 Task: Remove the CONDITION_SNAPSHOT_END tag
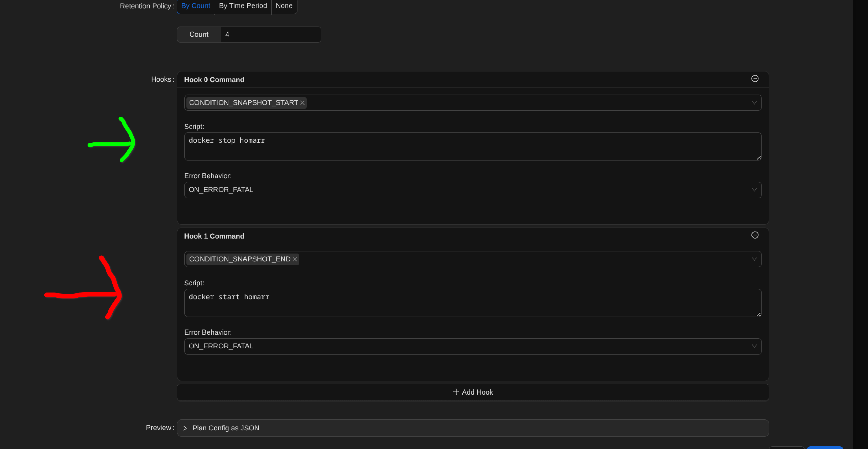click(295, 259)
